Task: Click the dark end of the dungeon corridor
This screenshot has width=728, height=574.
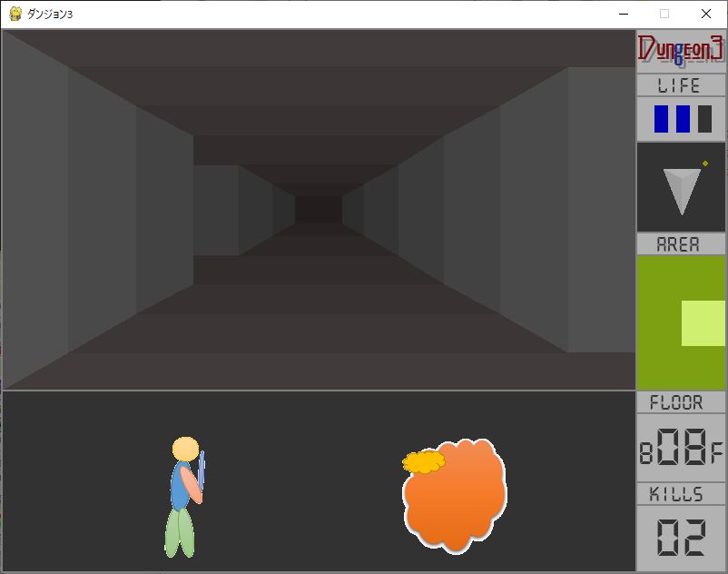Action: click(318, 209)
